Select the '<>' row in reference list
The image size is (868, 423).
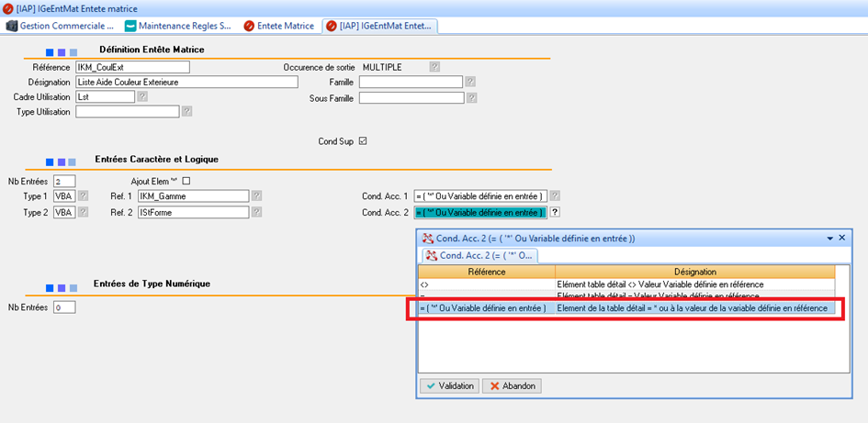487,284
